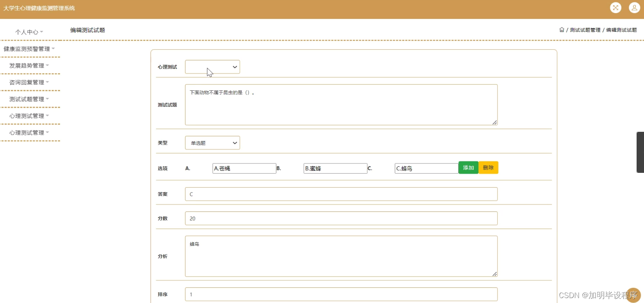644x303 pixels.
Task: Click the home icon in the breadcrumb
Action: [x=562, y=30]
